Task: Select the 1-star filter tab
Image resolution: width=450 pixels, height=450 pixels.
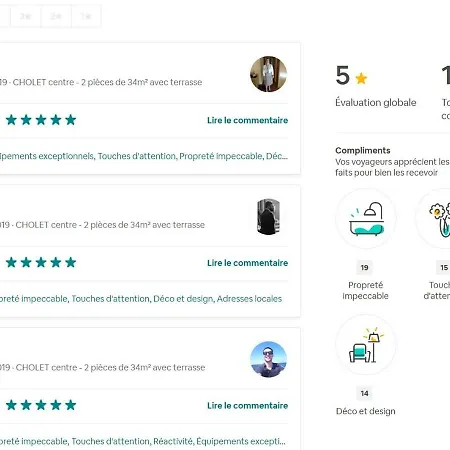Action: (x=86, y=16)
